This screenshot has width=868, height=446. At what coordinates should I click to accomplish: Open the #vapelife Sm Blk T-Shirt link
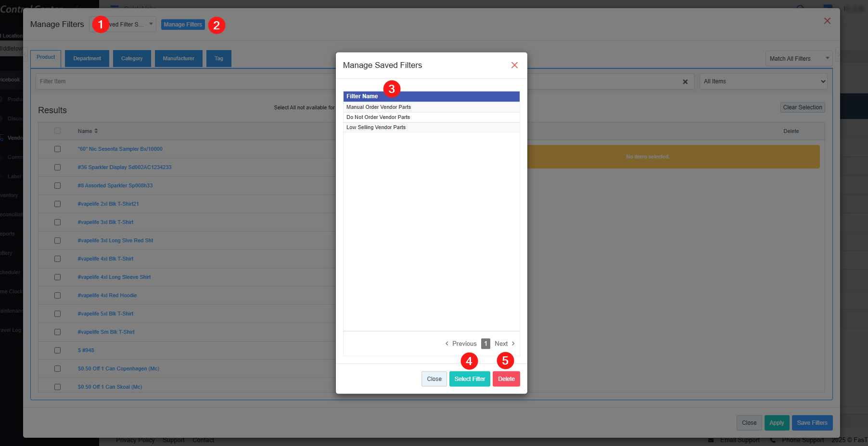tap(106, 332)
